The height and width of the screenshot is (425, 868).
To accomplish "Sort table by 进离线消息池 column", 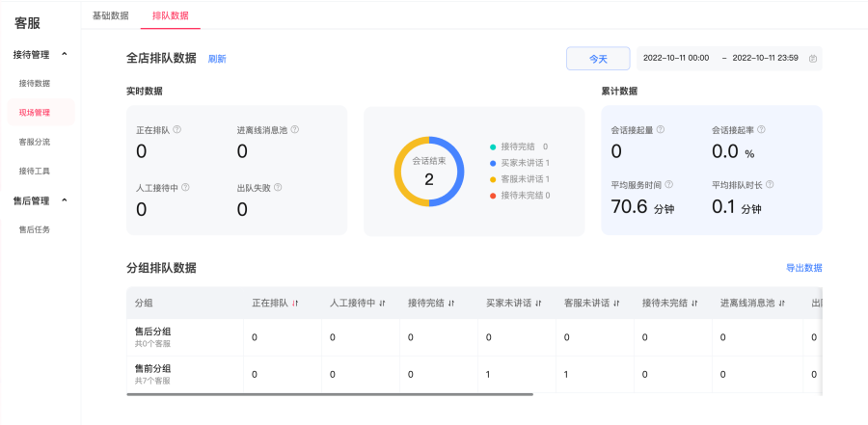I will click(781, 304).
